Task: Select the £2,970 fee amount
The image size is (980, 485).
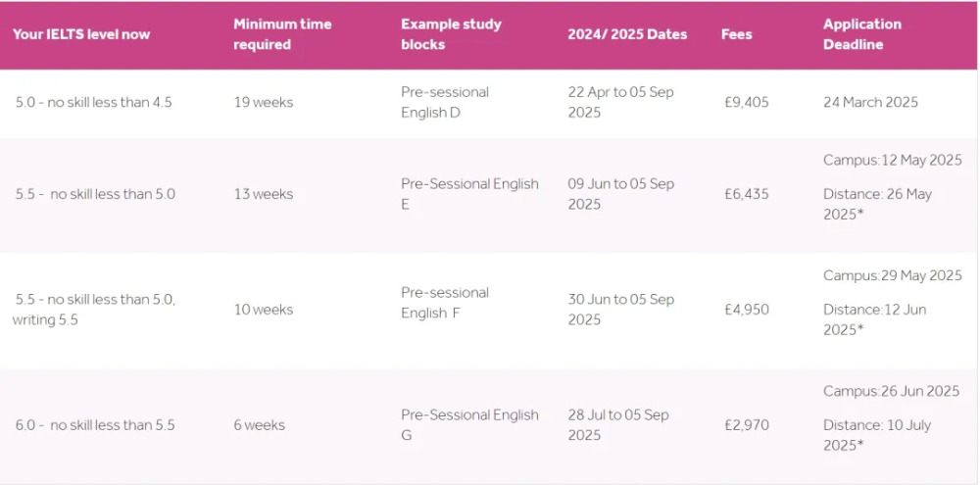Action: [746, 425]
